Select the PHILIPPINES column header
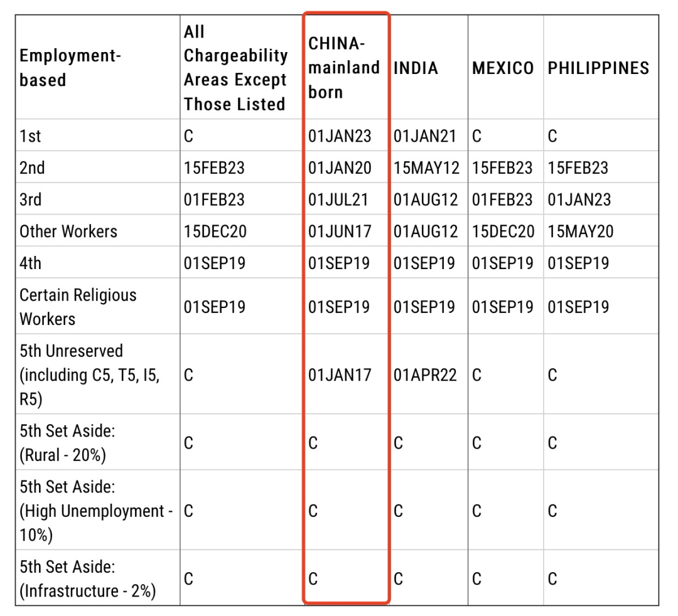This screenshot has height=616, width=678. (598, 68)
